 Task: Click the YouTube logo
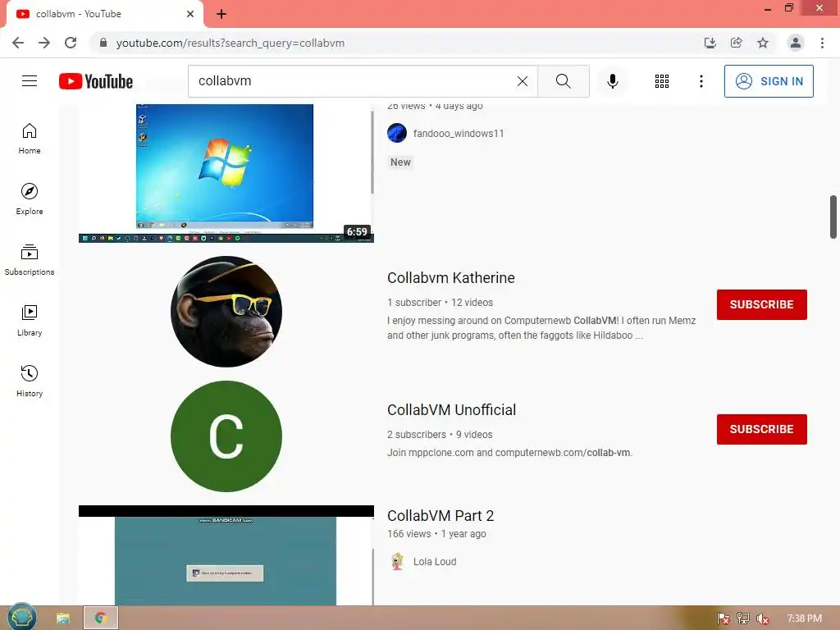click(96, 81)
